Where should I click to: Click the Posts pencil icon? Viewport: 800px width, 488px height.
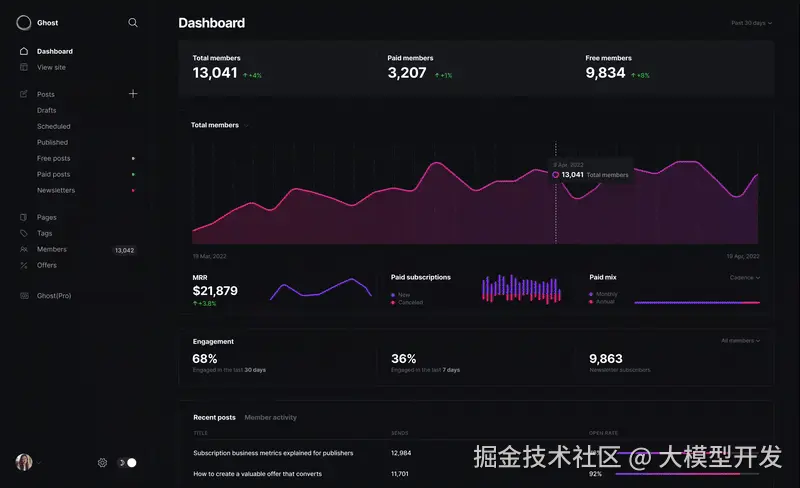(23, 94)
